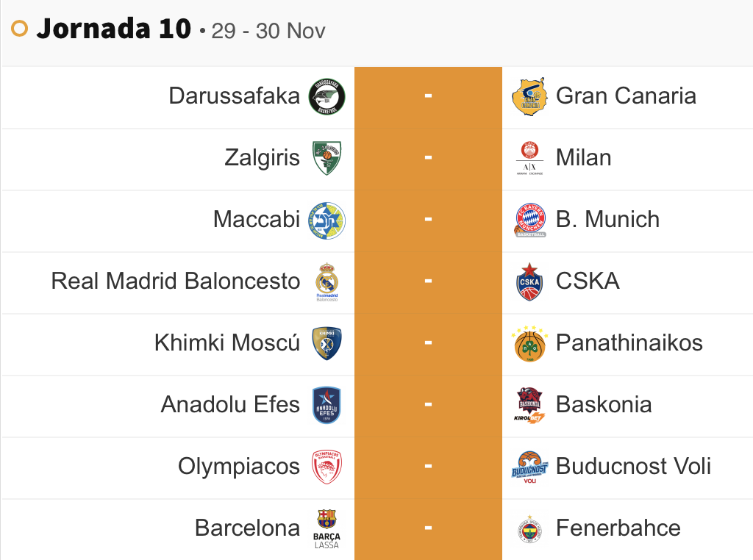
Task: Open the Maccabi team emblem
Action: tap(326, 220)
